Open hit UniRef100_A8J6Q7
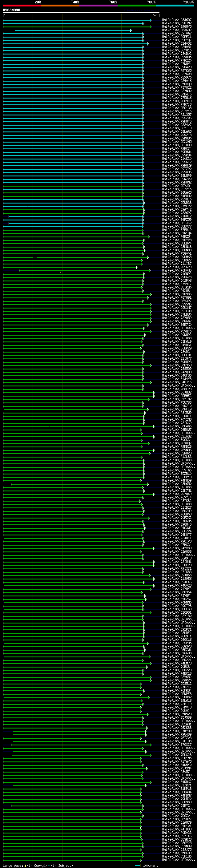Viewport: 197px width, 868px height. tap(177, 20)
